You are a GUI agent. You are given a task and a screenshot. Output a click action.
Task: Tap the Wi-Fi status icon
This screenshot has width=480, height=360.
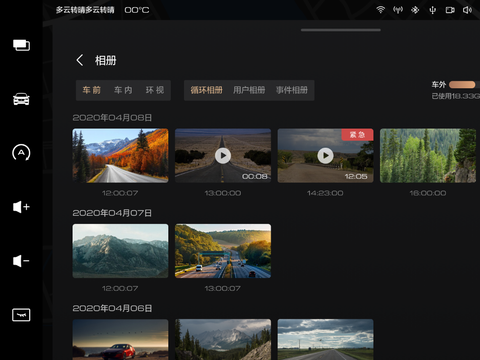(380, 10)
